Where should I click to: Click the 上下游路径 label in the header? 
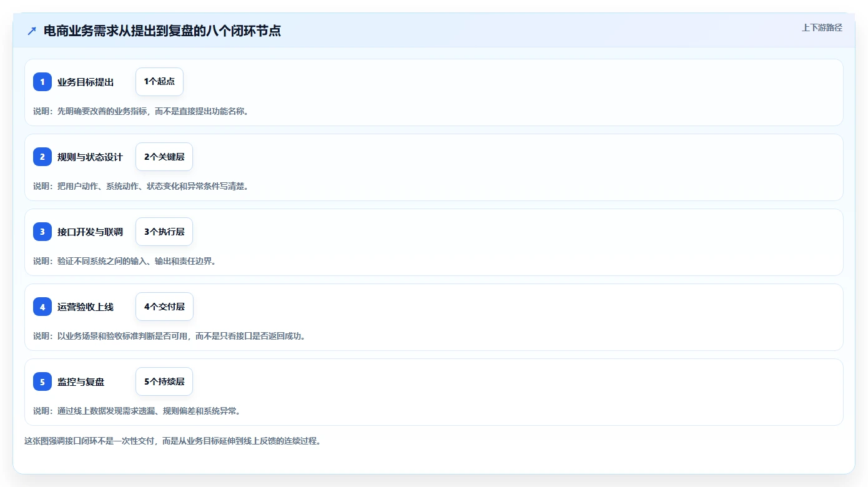click(x=822, y=27)
